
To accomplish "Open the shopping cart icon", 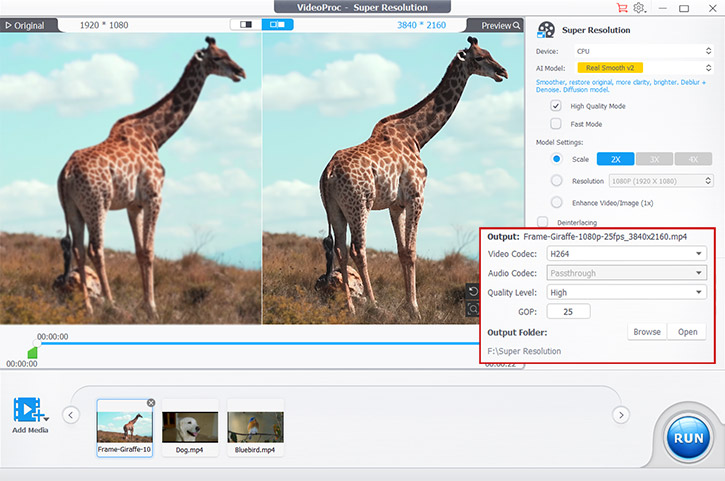I will tap(624, 8).
